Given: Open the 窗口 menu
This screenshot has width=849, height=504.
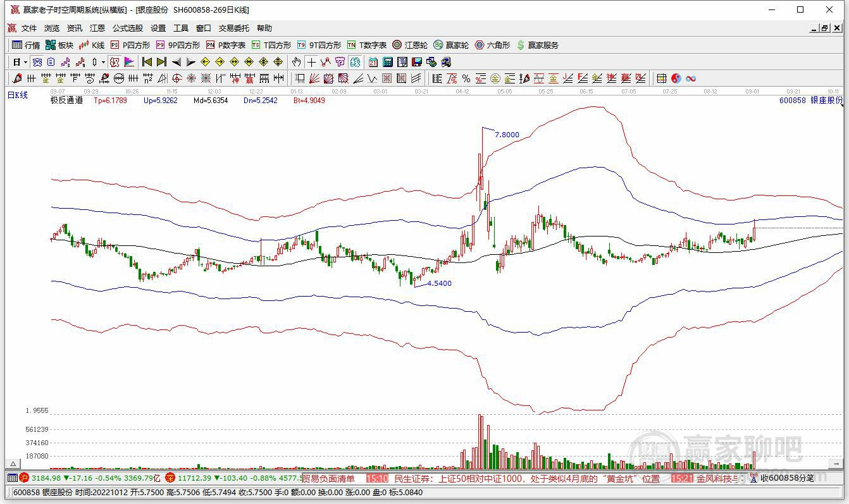Looking at the screenshot, I should (x=204, y=28).
